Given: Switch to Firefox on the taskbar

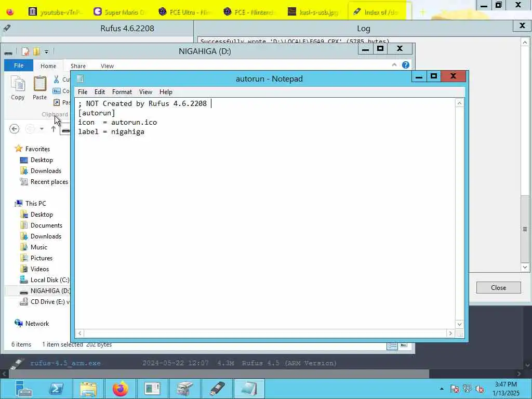Looking at the screenshot, I should pyautogui.click(x=120, y=389).
